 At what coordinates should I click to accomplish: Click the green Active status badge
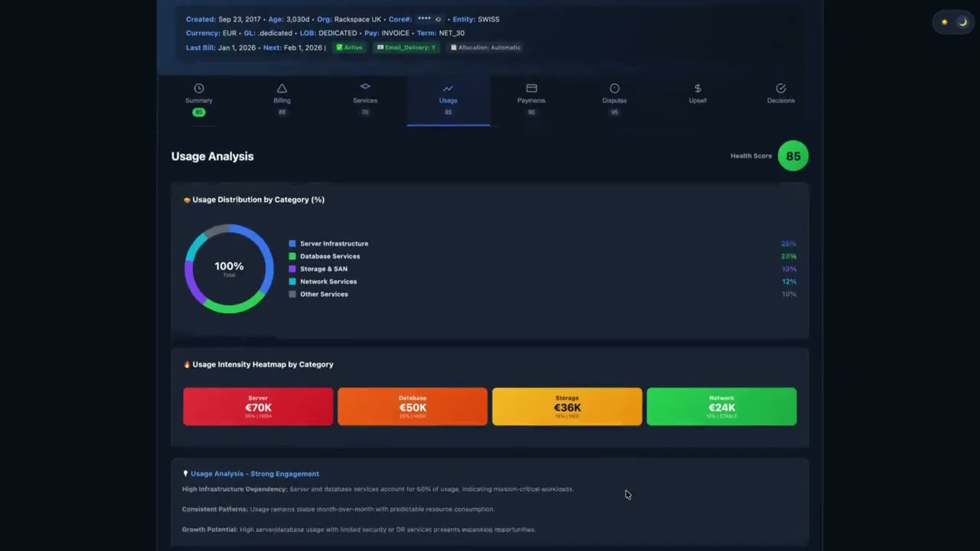tap(350, 47)
